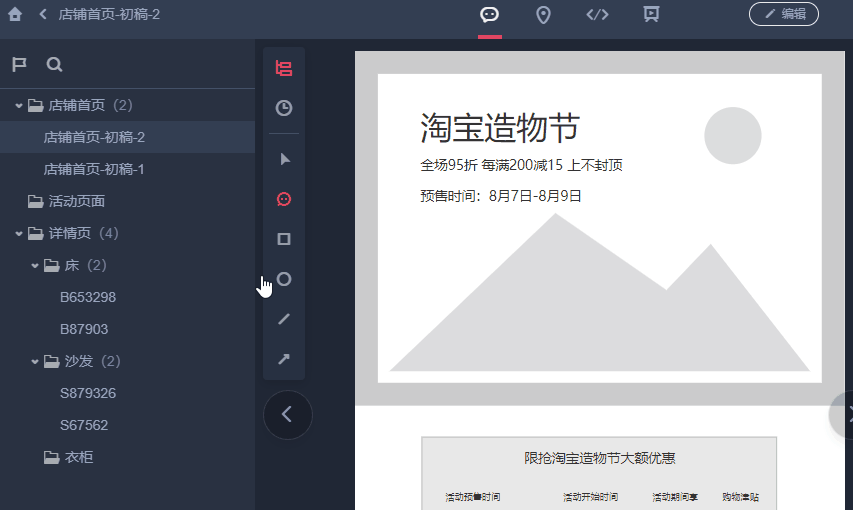
Task: Click the flag icon in sidebar
Action: pyautogui.click(x=20, y=65)
